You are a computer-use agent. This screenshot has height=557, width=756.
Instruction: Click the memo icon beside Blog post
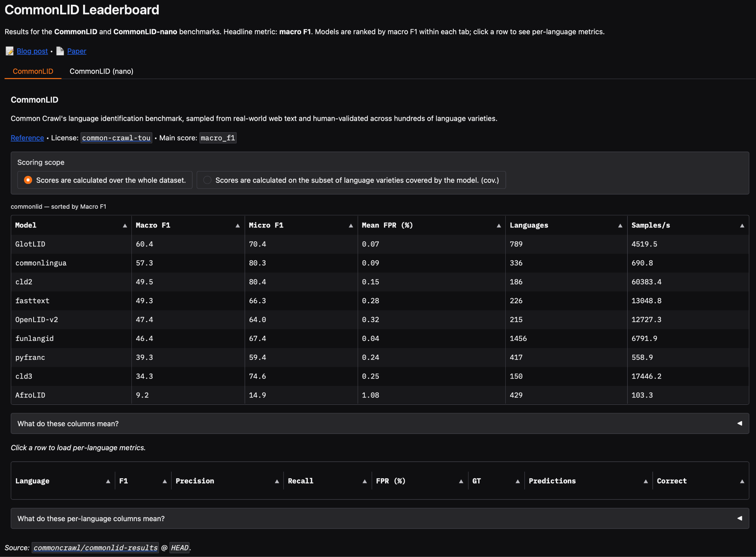point(10,51)
